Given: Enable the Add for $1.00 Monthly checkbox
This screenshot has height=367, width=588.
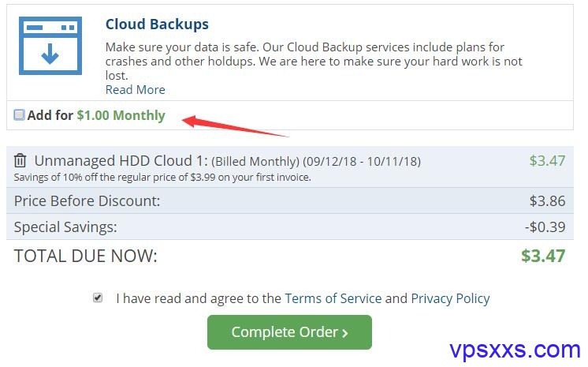Looking at the screenshot, I should [19, 115].
